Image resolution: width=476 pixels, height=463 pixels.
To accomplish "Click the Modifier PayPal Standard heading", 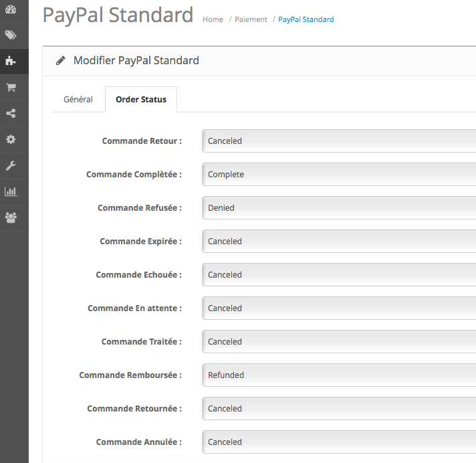I will tap(136, 60).
